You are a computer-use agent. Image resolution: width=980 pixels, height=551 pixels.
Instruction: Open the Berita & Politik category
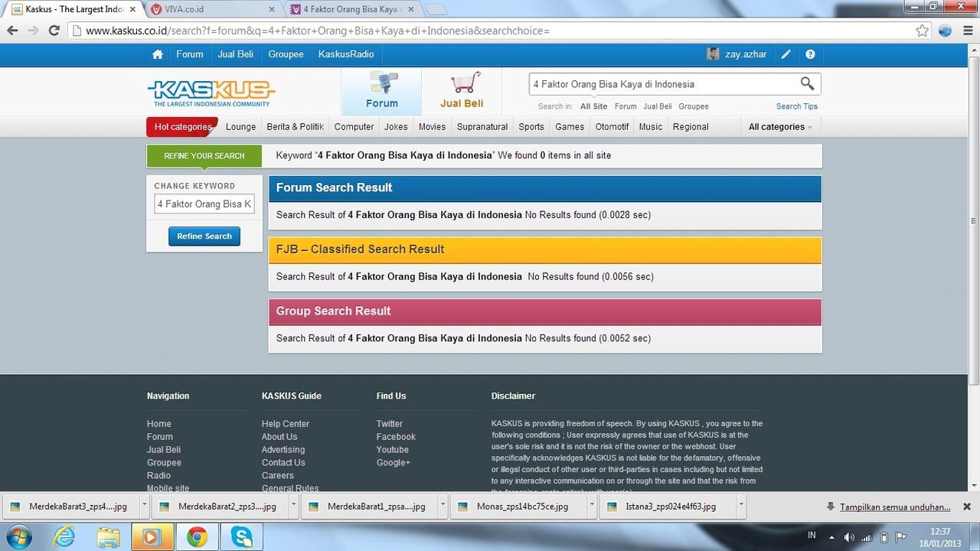(x=295, y=127)
